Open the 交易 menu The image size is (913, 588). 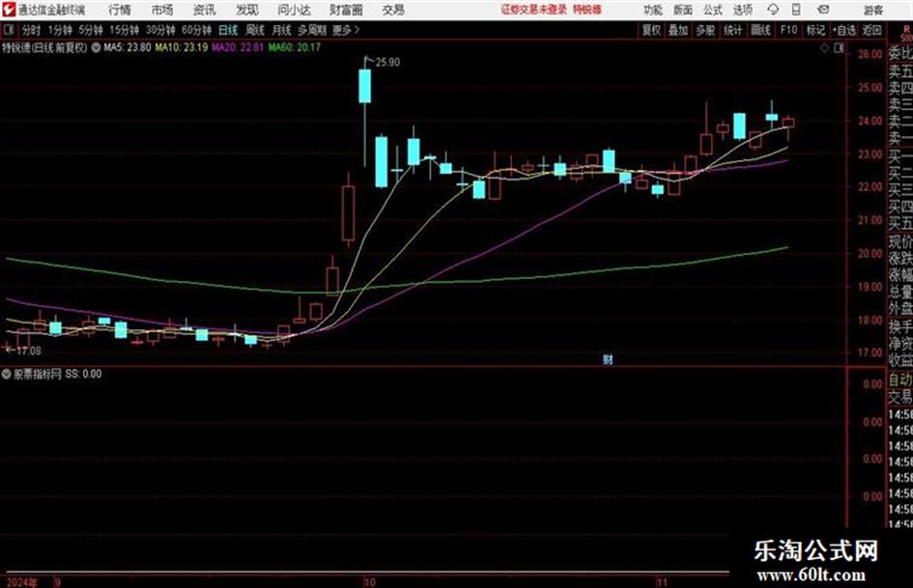click(393, 10)
